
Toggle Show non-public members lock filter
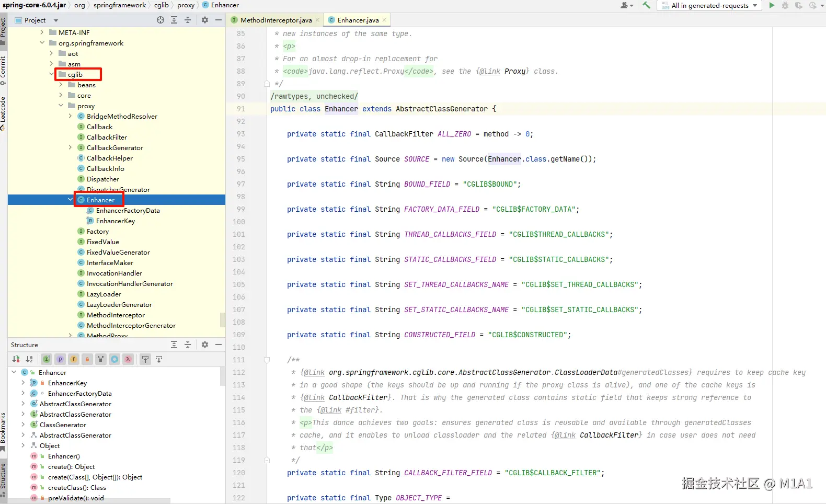point(87,359)
